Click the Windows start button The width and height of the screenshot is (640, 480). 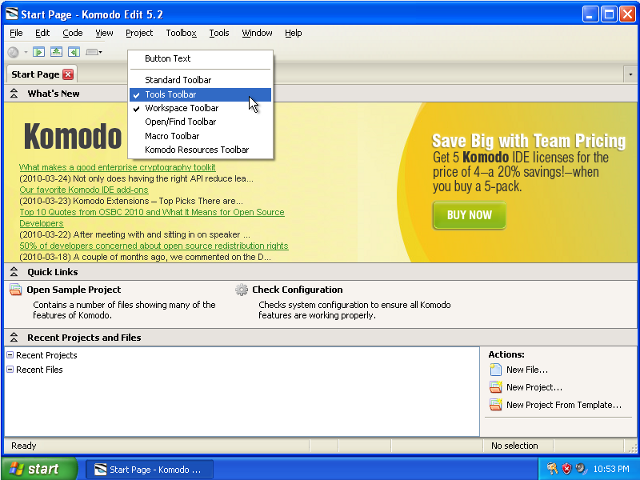coord(39,469)
